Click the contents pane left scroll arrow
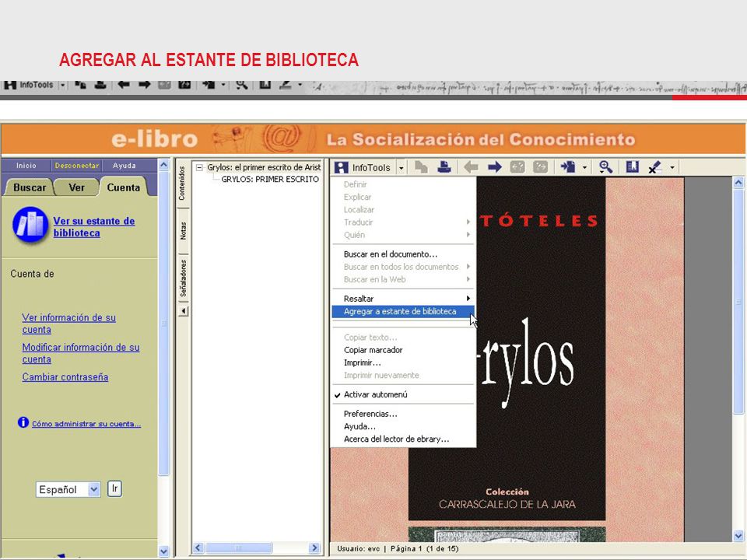The width and height of the screenshot is (747, 560). [x=198, y=548]
